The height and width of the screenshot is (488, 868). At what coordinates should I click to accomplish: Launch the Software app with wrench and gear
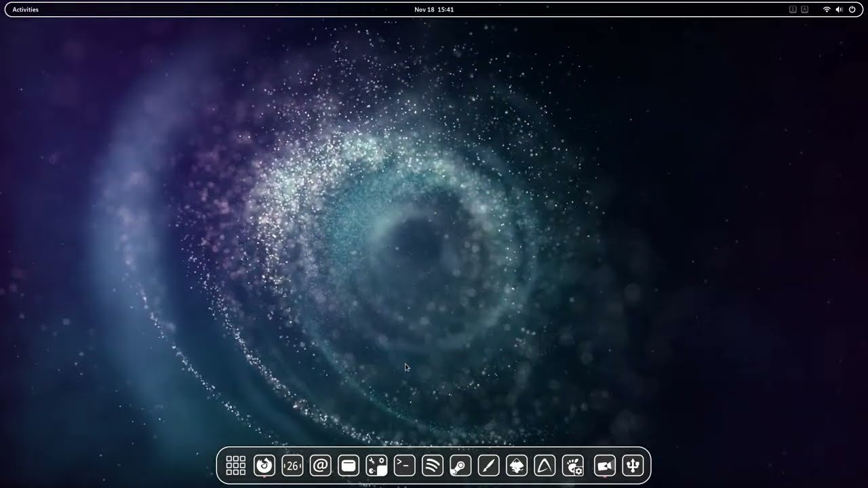click(376, 466)
